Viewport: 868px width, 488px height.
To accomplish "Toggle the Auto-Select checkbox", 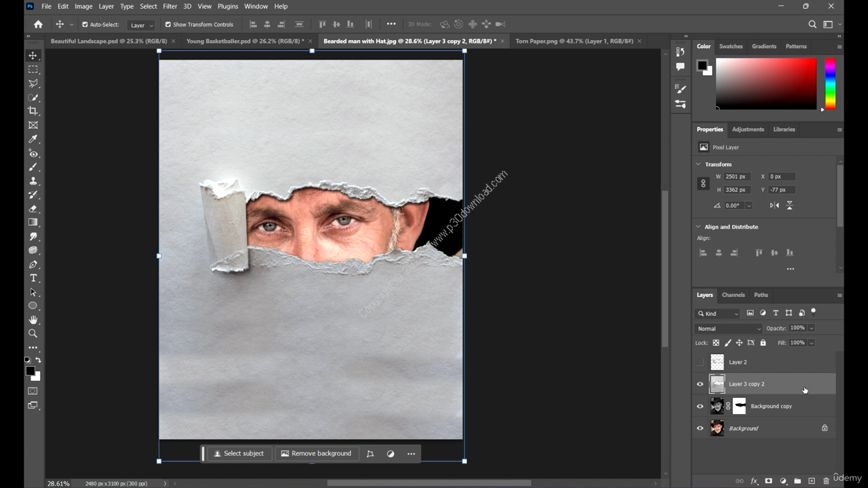I will (85, 24).
